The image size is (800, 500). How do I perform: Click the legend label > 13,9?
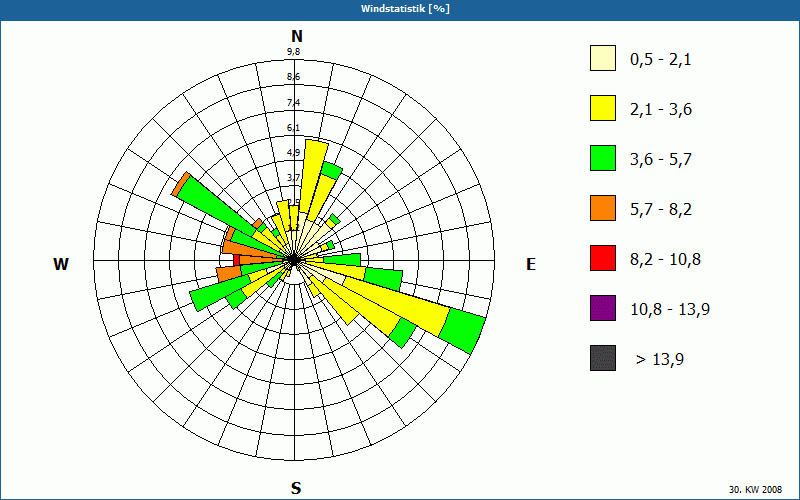click(660, 360)
